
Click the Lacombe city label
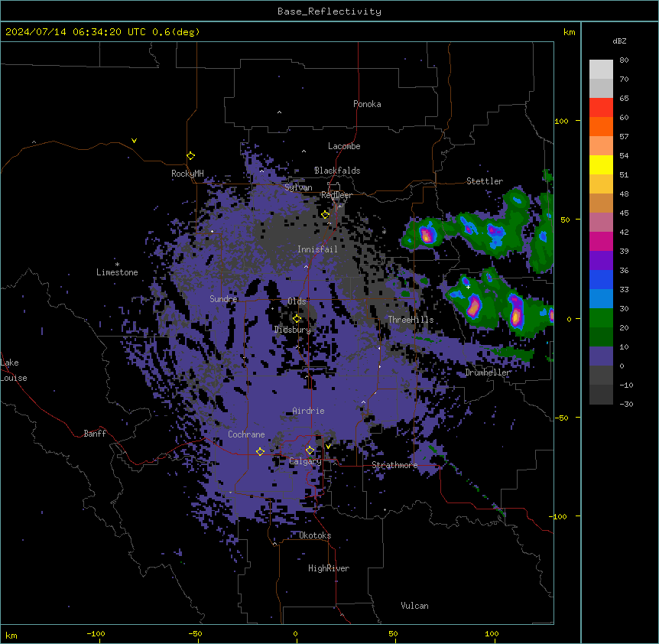(x=344, y=146)
